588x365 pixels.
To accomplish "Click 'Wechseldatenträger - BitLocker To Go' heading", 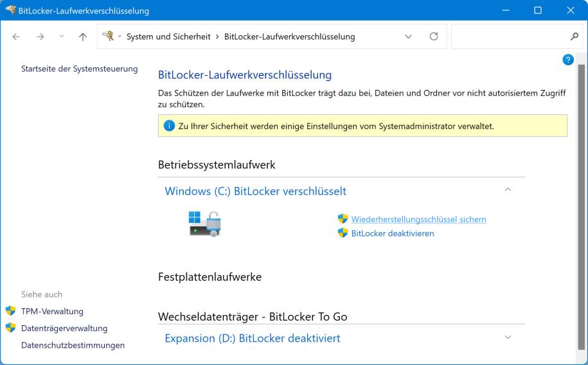I will click(x=253, y=317).
